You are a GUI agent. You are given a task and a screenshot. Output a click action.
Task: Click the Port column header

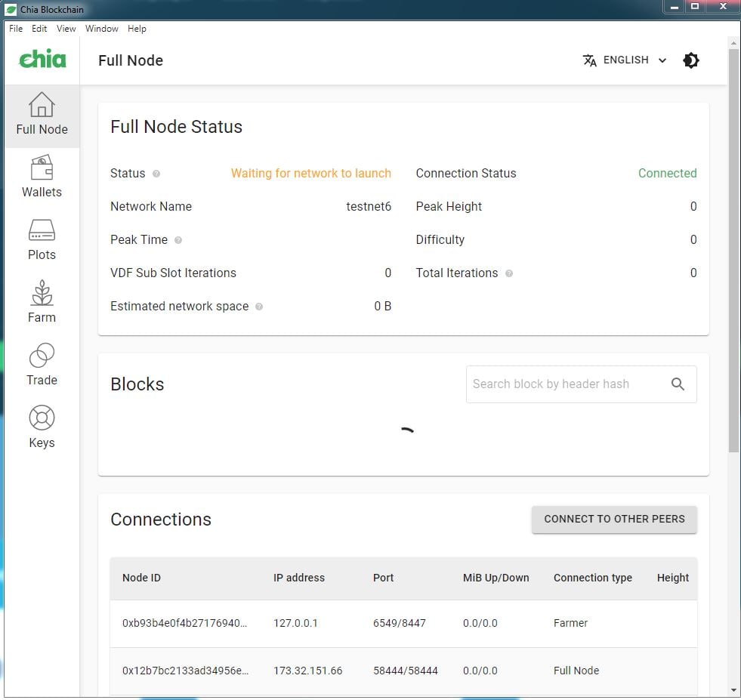click(383, 578)
